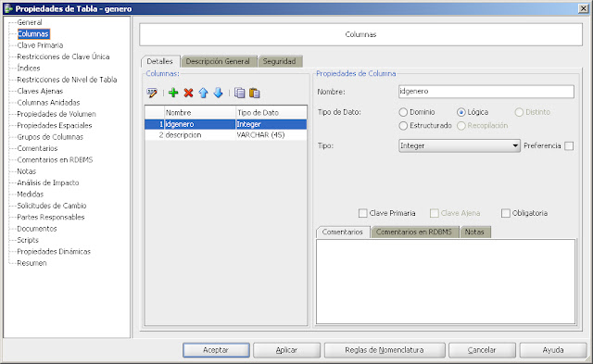Click in the comments text area

point(446,282)
